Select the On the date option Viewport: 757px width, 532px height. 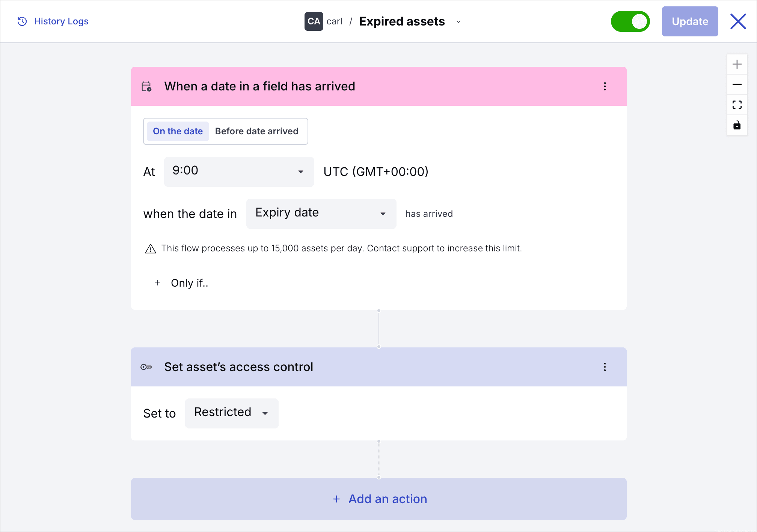(178, 131)
